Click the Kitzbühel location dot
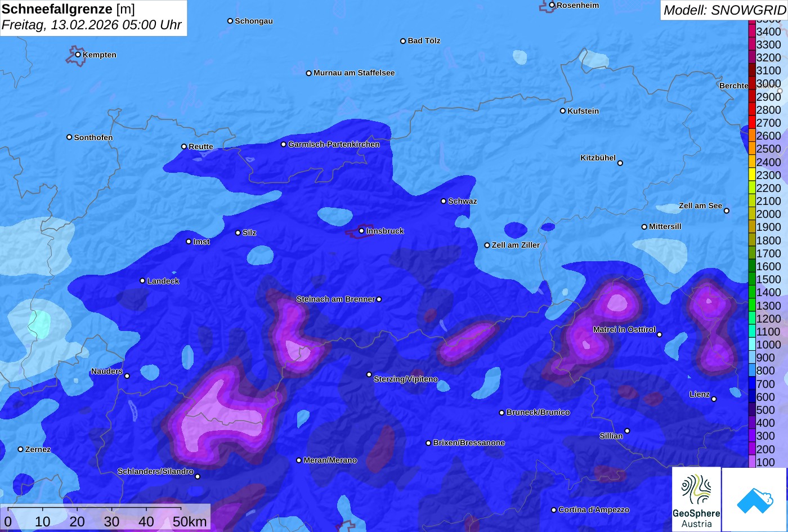The image size is (788, 532). tap(620, 163)
